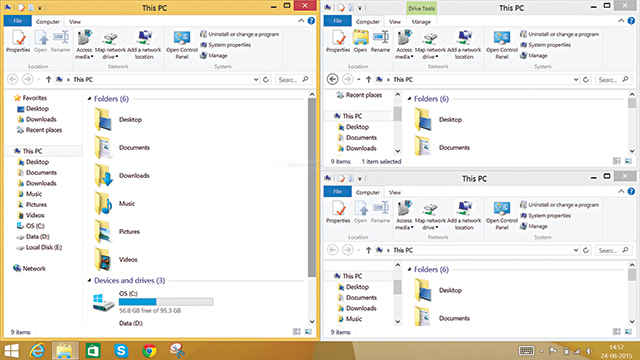Viewport: 640px width, 360px height.
Task: Open the View tab in left window
Action: click(x=75, y=22)
